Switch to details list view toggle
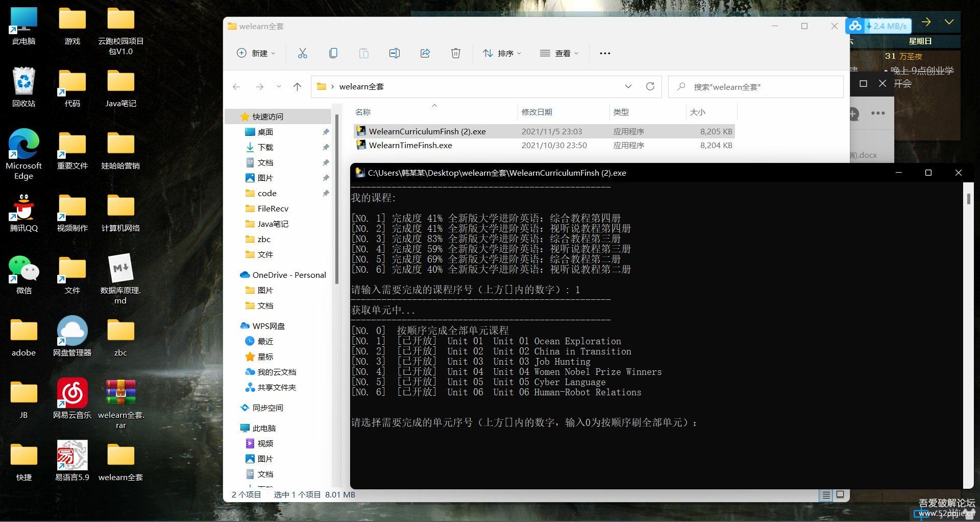The image size is (980, 522). point(825,494)
